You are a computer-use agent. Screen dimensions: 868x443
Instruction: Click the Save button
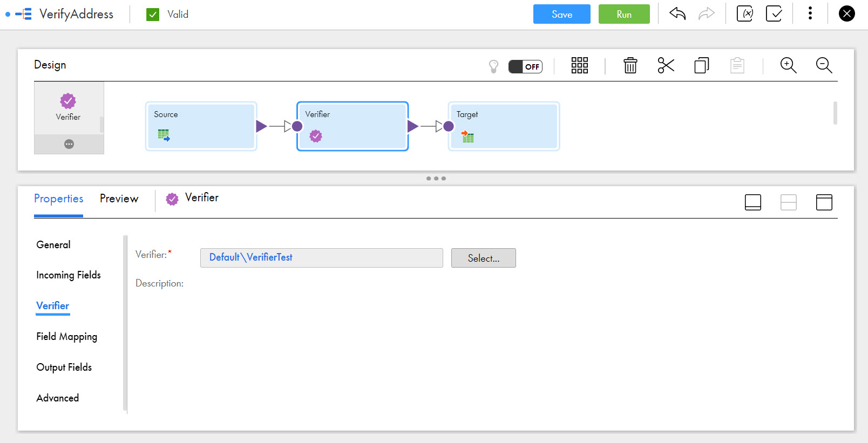[561, 14]
